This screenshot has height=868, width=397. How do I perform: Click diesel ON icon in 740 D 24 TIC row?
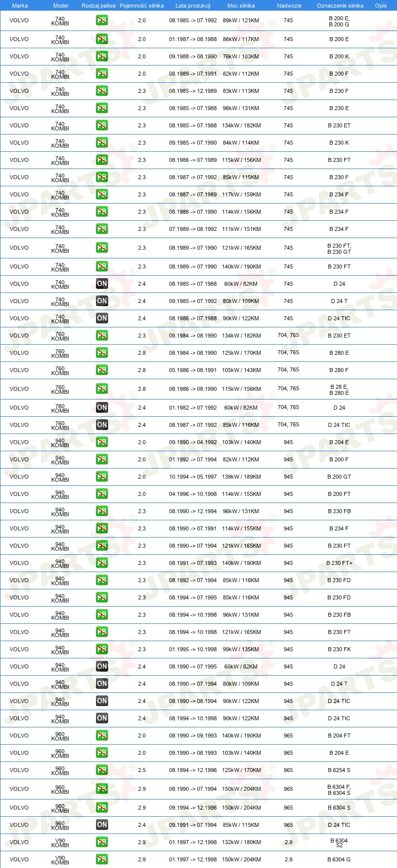(102, 318)
